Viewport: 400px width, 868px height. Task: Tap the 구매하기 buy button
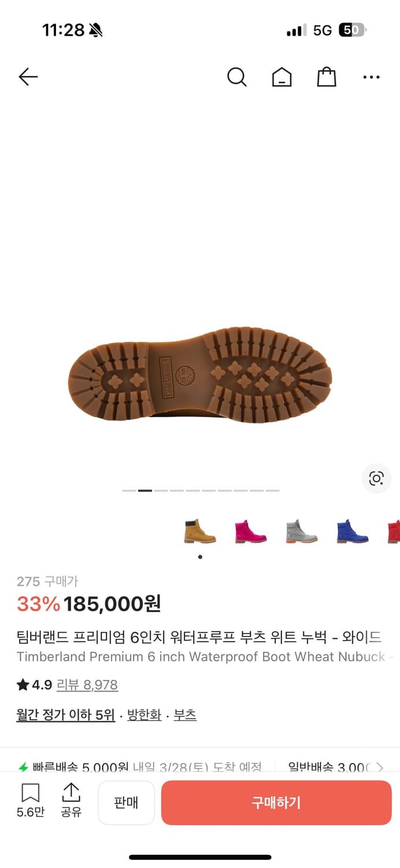coord(276,803)
